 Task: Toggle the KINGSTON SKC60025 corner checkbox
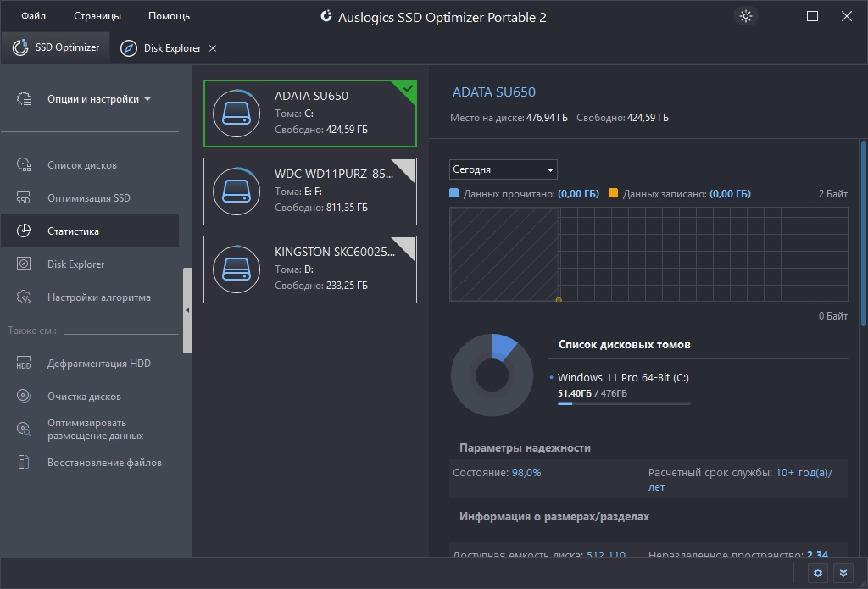tap(407, 246)
